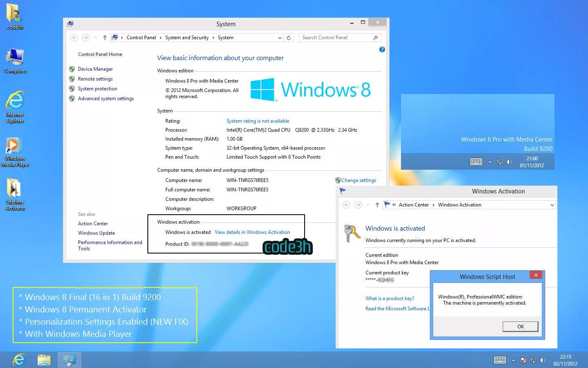588x368 pixels.
Task: Navigate to System and Security via breadcrumb
Action: [x=187, y=37]
